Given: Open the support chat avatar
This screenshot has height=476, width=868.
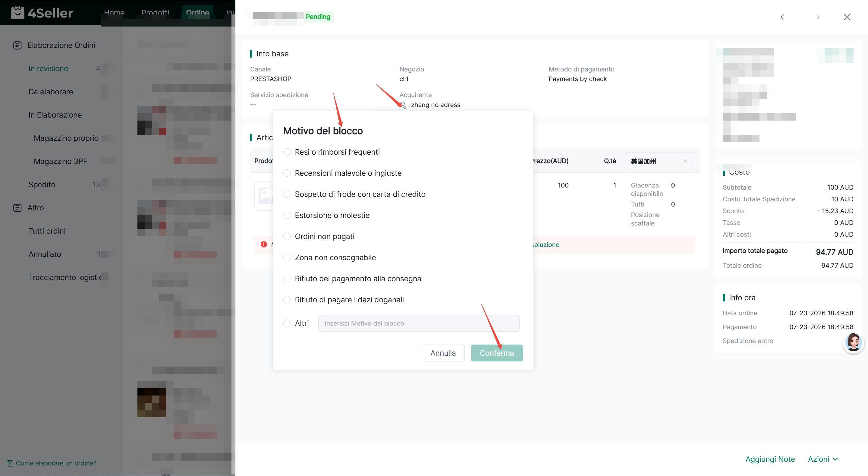Looking at the screenshot, I should (x=853, y=342).
